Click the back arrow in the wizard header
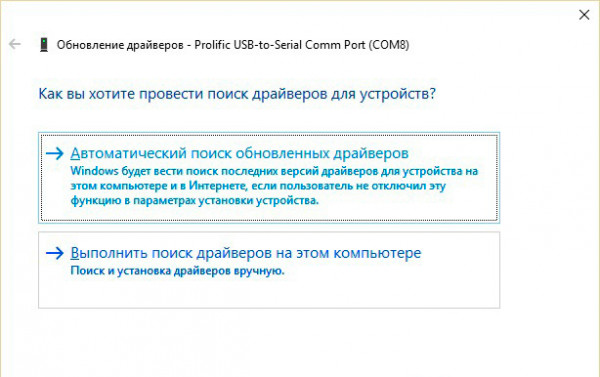 15,44
